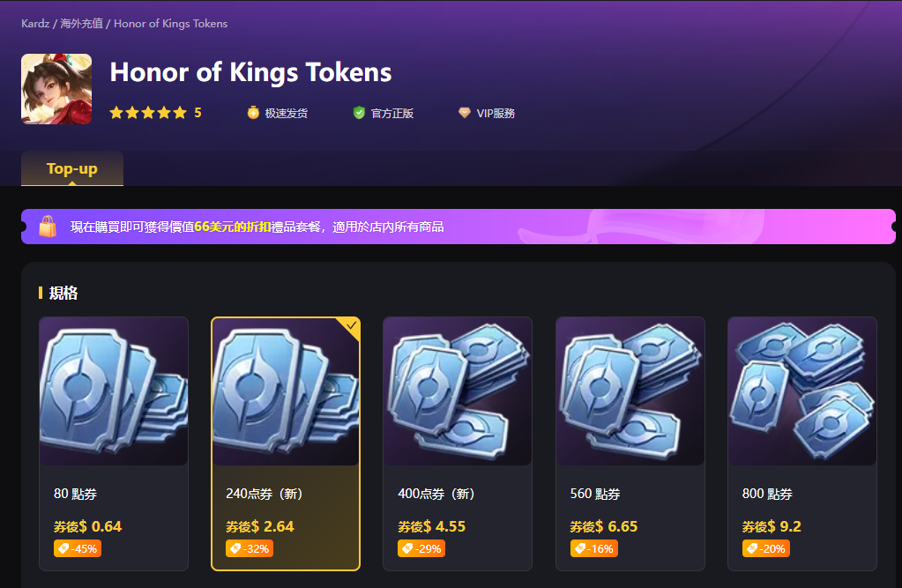Image resolution: width=902 pixels, height=588 pixels.
Task: Open the 66美元 discount gift pack banner
Action: (x=458, y=227)
